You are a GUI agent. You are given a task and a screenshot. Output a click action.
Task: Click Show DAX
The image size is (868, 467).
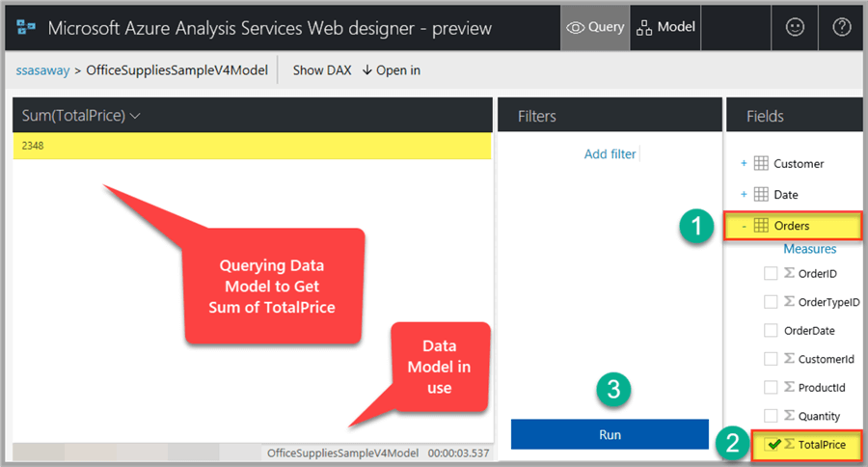tap(322, 70)
